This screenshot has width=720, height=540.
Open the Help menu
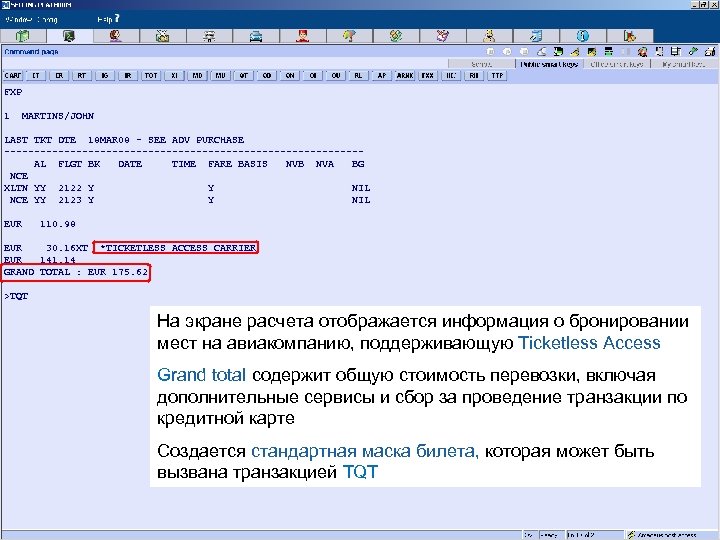point(105,20)
